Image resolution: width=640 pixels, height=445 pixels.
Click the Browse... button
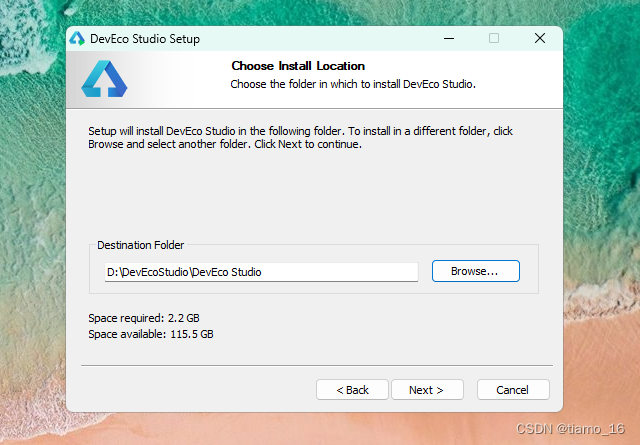[476, 271]
